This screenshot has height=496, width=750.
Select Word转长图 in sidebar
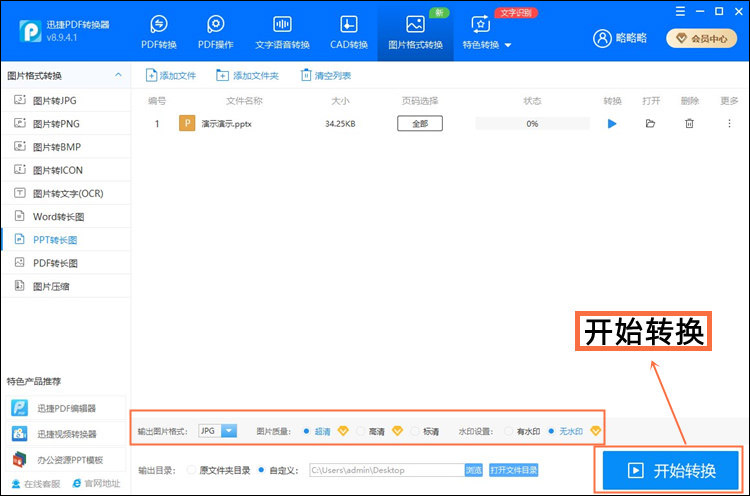(x=66, y=217)
